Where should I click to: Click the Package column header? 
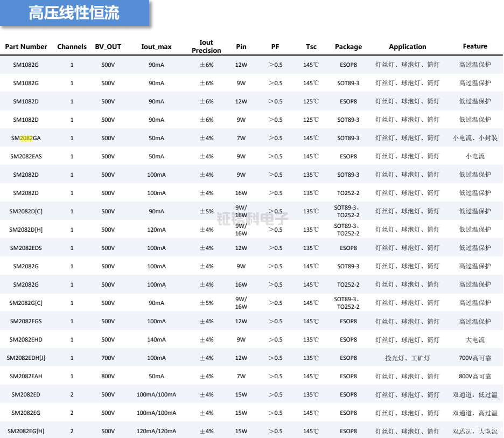click(x=348, y=47)
